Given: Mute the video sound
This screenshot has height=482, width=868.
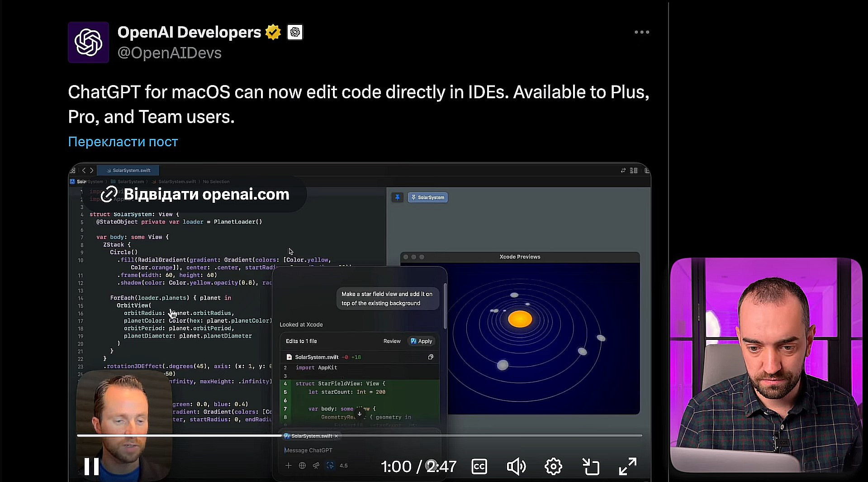Looking at the screenshot, I should click(516, 466).
